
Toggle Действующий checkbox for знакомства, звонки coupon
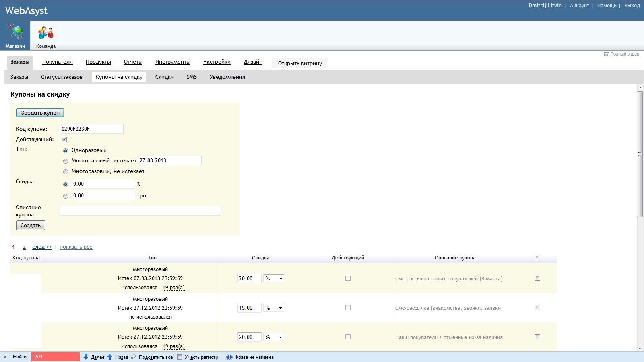[348, 307]
